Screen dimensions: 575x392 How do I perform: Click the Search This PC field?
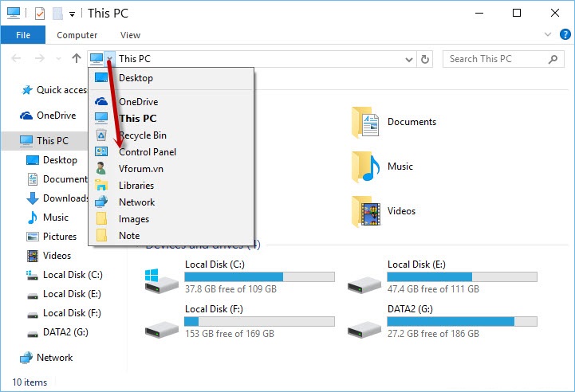[x=503, y=59]
